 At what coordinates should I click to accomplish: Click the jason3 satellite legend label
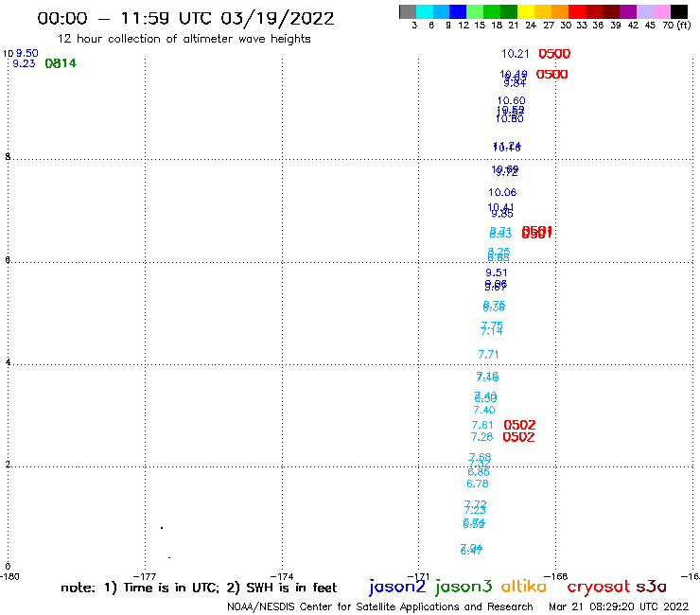(x=464, y=587)
